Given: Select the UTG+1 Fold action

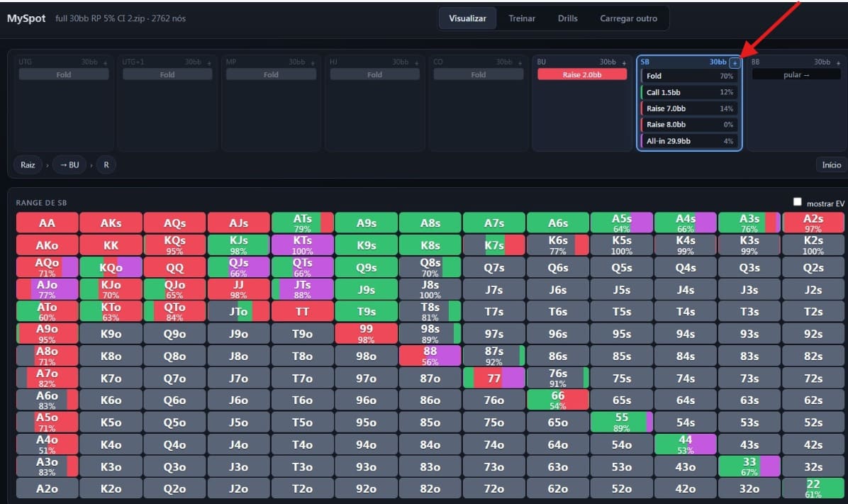Looking at the screenshot, I should point(167,74).
